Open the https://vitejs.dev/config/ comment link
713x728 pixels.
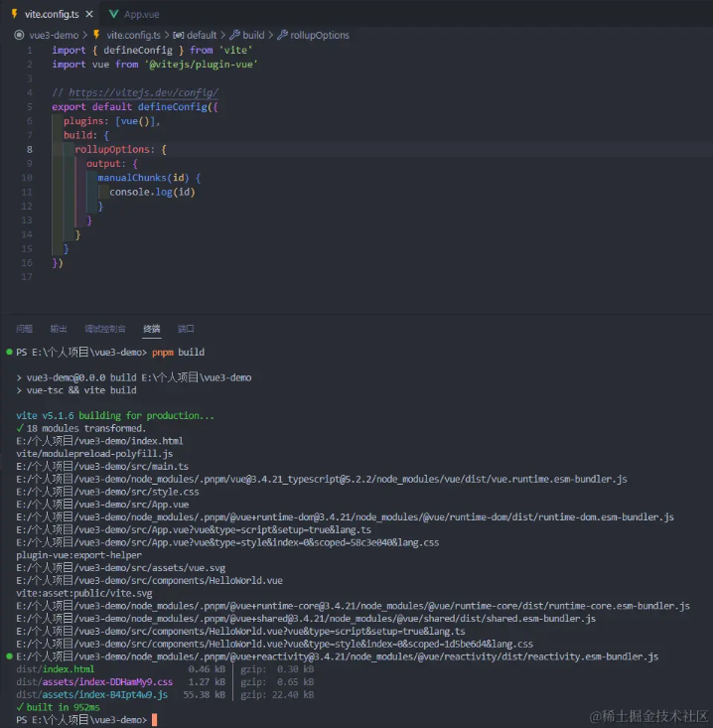pyautogui.click(x=143, y=92)
